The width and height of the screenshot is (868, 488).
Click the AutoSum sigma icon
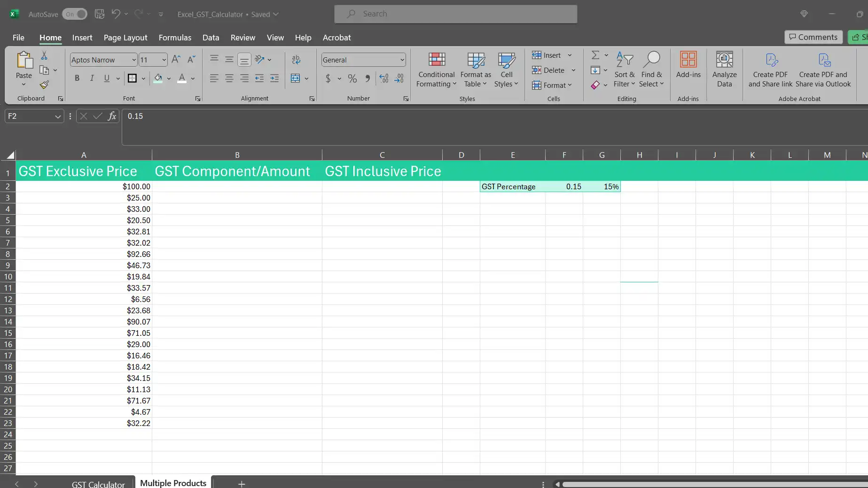[x=595, y=55]
